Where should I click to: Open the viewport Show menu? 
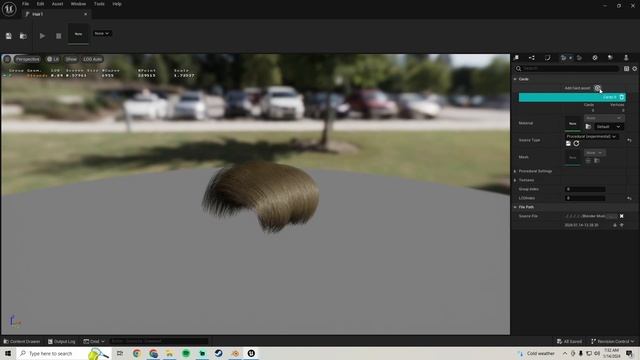[x=71, y=59]
